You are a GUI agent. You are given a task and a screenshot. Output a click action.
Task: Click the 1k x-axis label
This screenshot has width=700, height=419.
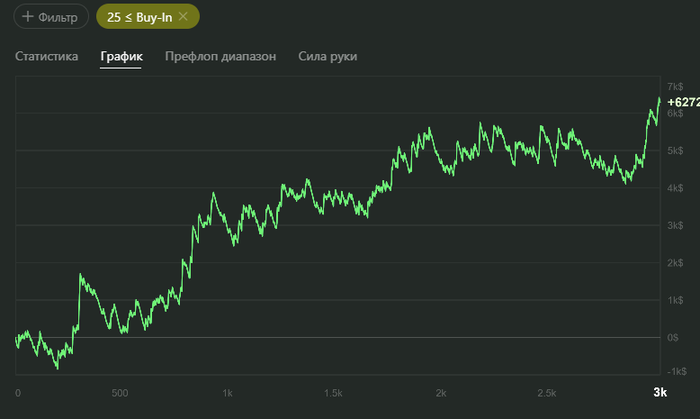coord(227,393)
